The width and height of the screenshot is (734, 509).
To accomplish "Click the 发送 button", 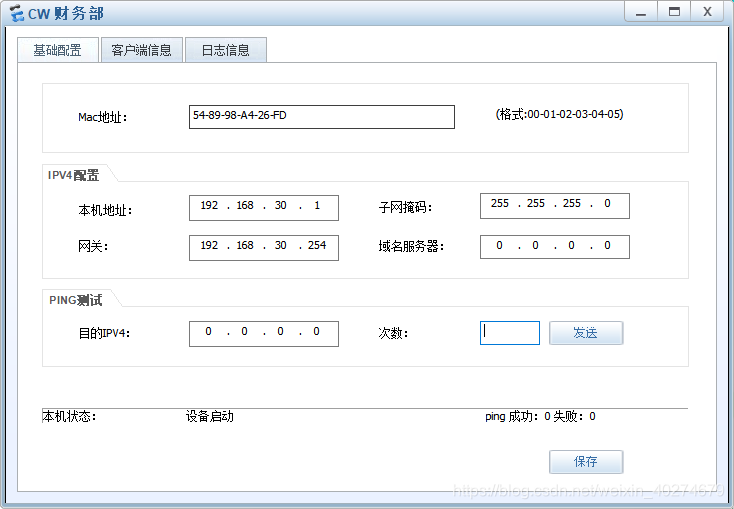I will point(586,333).
